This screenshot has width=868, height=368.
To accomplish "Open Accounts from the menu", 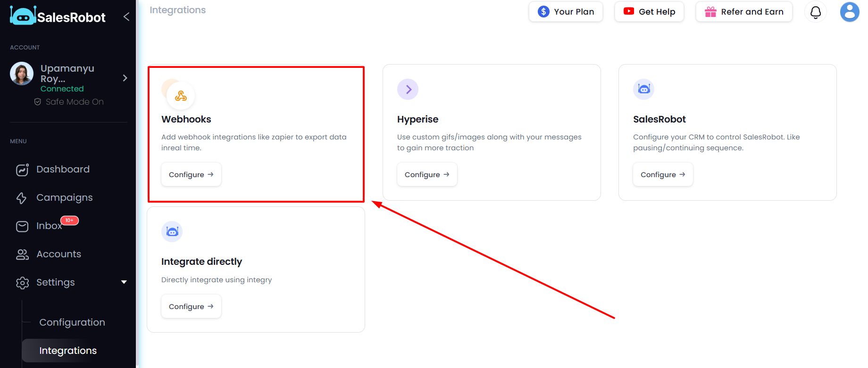I will tap(58, 254).
